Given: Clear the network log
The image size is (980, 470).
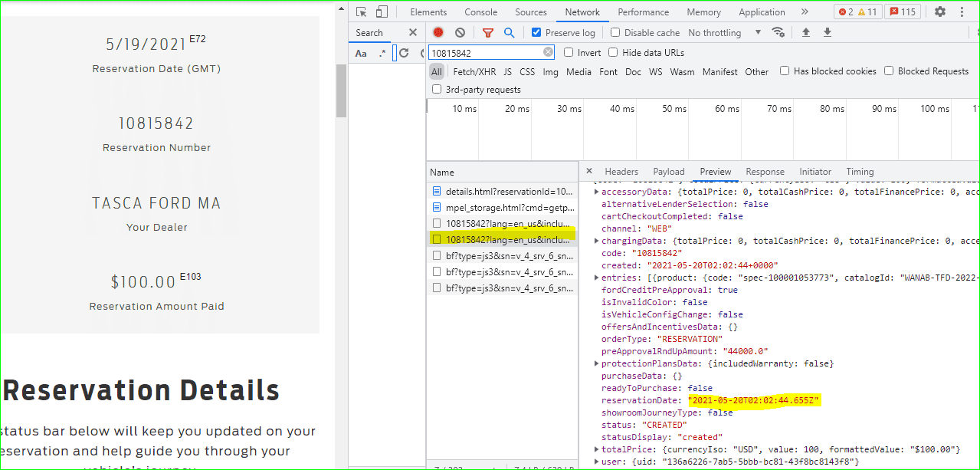Looking at the screenshot, I should click(x=460, y=32).
